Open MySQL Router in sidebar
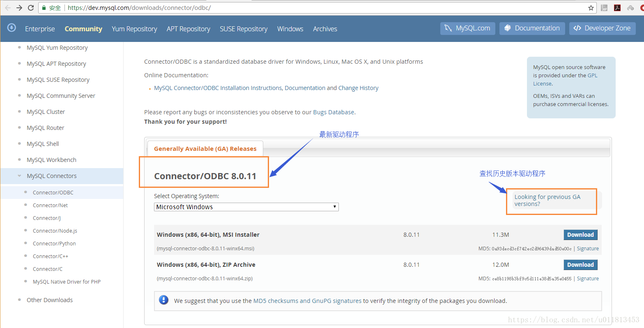Screen dimensions: 644x328 coord(45,128)
